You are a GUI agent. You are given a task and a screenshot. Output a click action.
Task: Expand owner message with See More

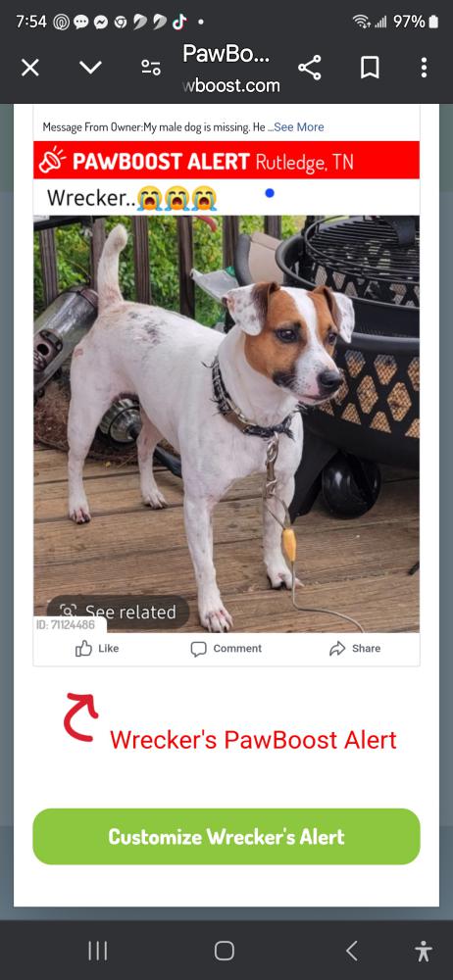pos(299,126)
